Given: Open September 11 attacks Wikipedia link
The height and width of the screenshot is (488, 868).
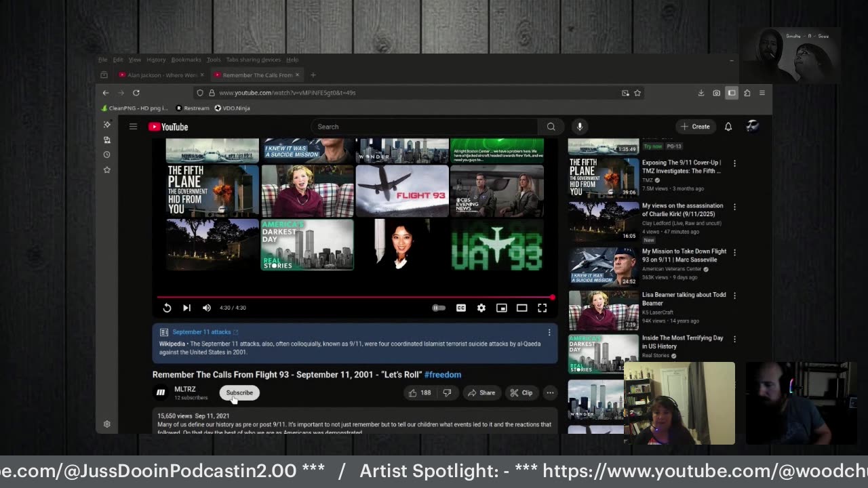Looking at the screenshot, I should pyautogui.click(x=205, y=332).
